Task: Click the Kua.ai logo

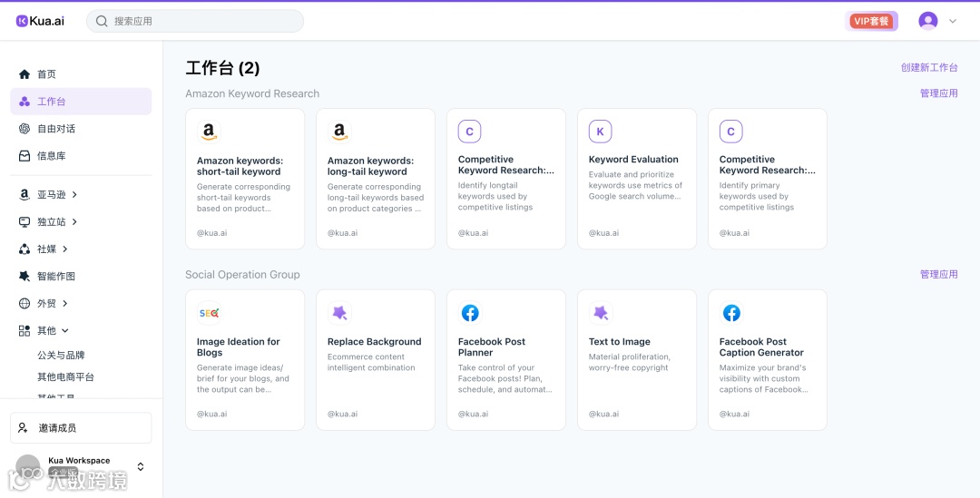Action: (40, 21)
